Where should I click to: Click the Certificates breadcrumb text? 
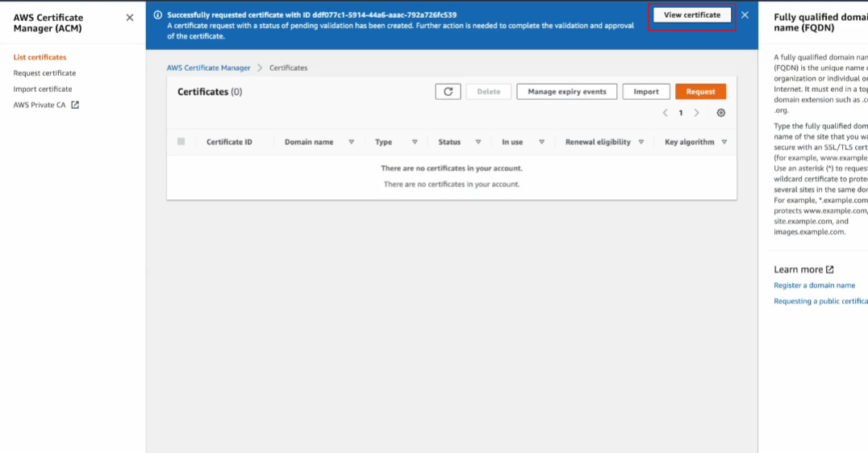[289, 68]
